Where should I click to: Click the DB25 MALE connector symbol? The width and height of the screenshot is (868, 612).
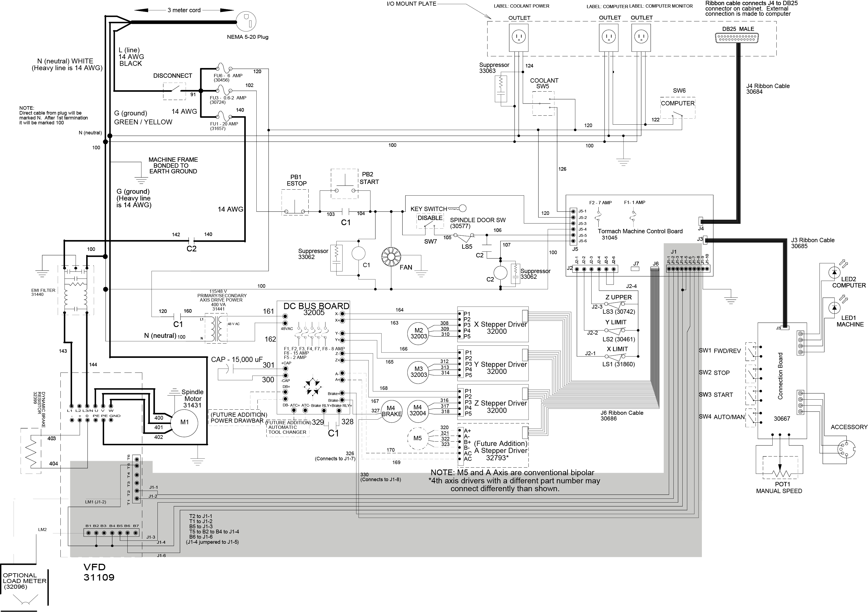tap(737, 38)
